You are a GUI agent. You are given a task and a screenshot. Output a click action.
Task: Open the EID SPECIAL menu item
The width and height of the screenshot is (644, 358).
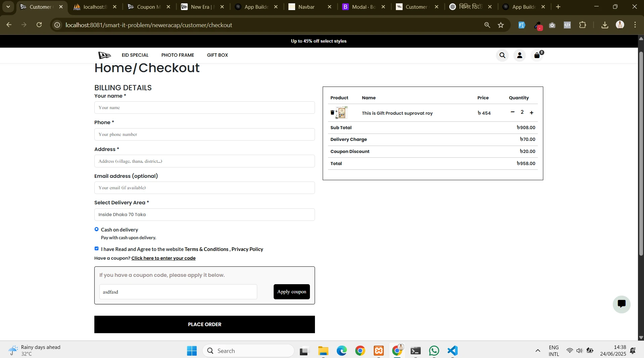coord(135,55)
